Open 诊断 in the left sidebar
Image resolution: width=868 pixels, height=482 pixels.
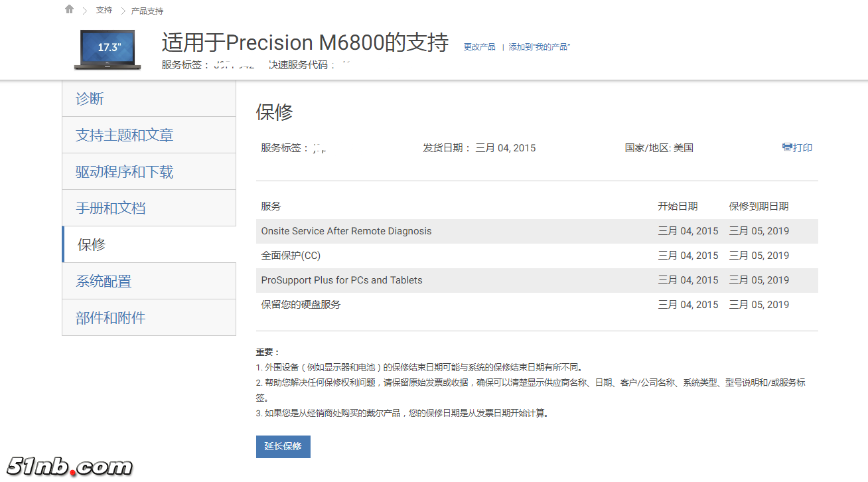click(x=90, y=98)
